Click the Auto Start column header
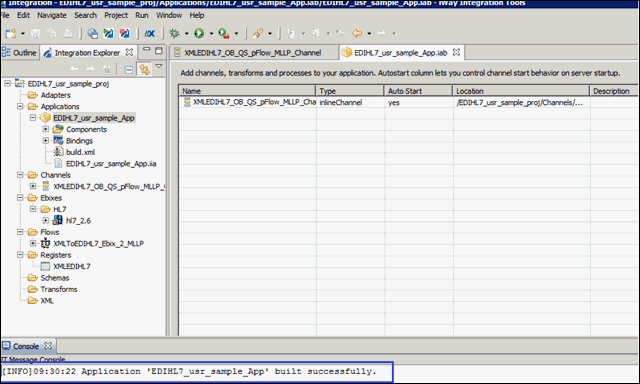The height and width of the screenshot is (384, 640). (x=418, y=91)
